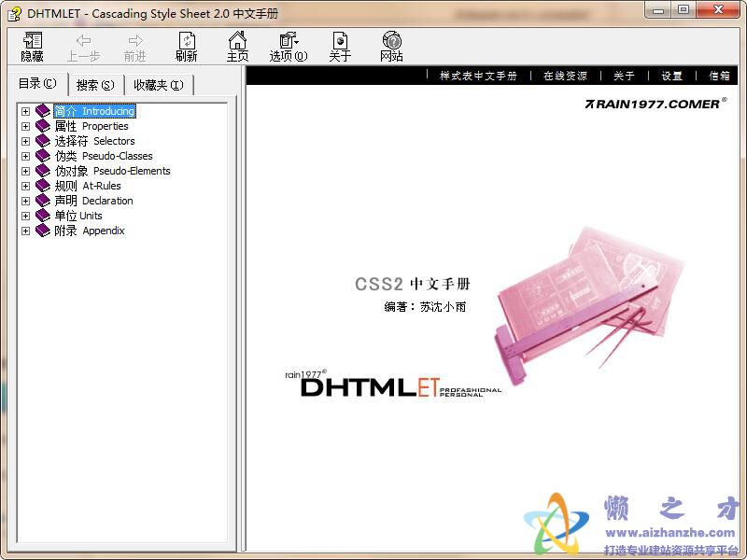Expand the 伪类 Pseudo-Classes tree node
This screenshot has width=747, height=560.
point(26,156)
